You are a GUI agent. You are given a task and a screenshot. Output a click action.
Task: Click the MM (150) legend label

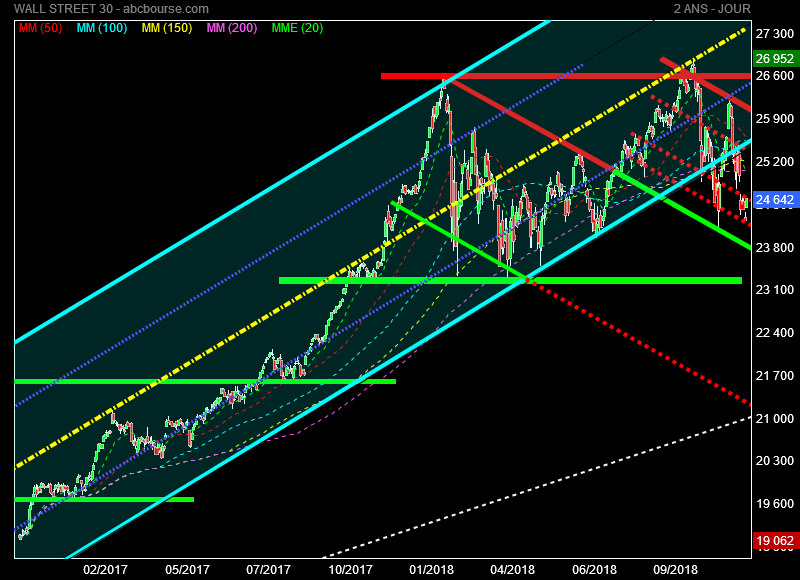click(167, 28)
